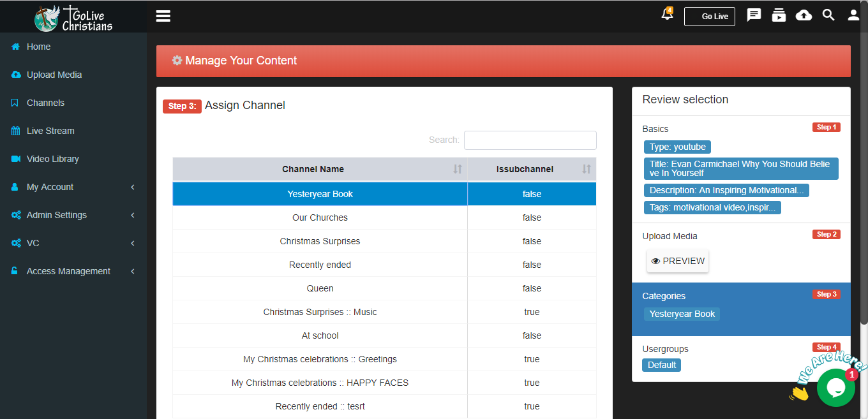Click the cloud upload icon in header
The height and width of the screenshot is (419, 868).
click(804, 15)
